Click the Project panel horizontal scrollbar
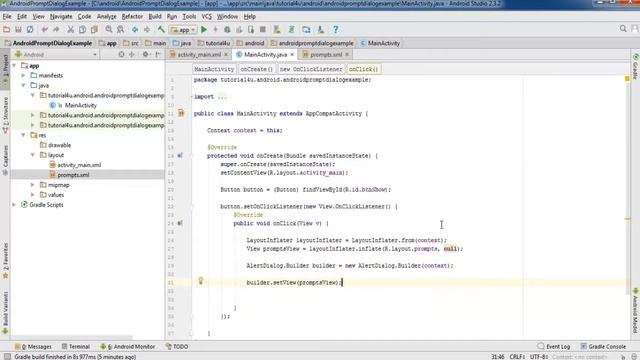The height and width of the screenshot is (360, 640). tap(71, 338)
